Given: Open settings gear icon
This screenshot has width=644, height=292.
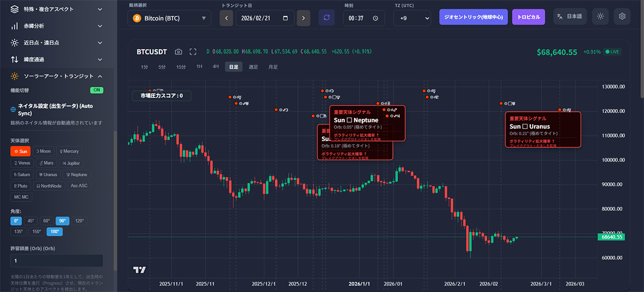Looking at the screenshot, I should coord(622,17).
